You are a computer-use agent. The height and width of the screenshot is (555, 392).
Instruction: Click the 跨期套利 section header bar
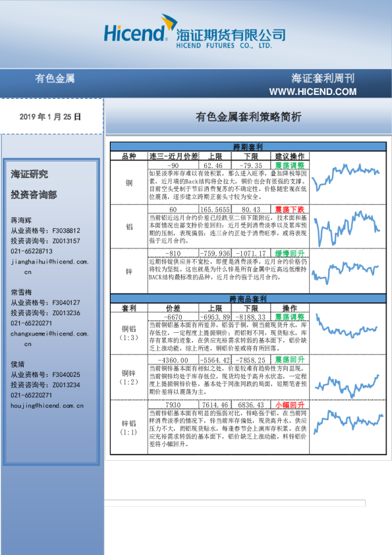click(x=248, y=146)
